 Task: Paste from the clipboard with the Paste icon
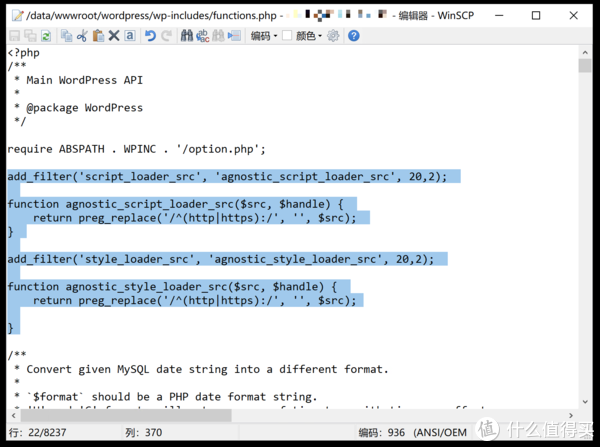point(98,36)
